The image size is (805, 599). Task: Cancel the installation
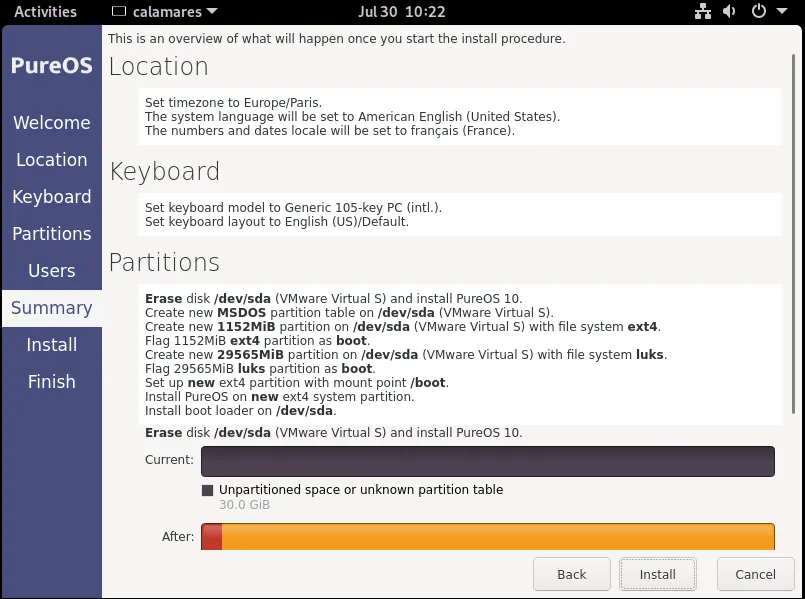coord(755,574)
